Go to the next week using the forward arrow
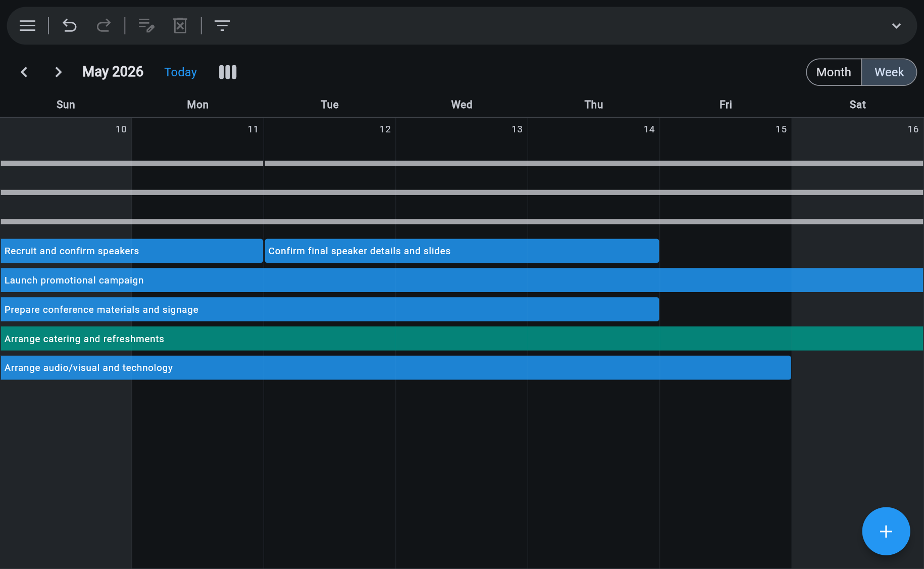924x569 pixels. pyautogui.click(x=58, y=72)
